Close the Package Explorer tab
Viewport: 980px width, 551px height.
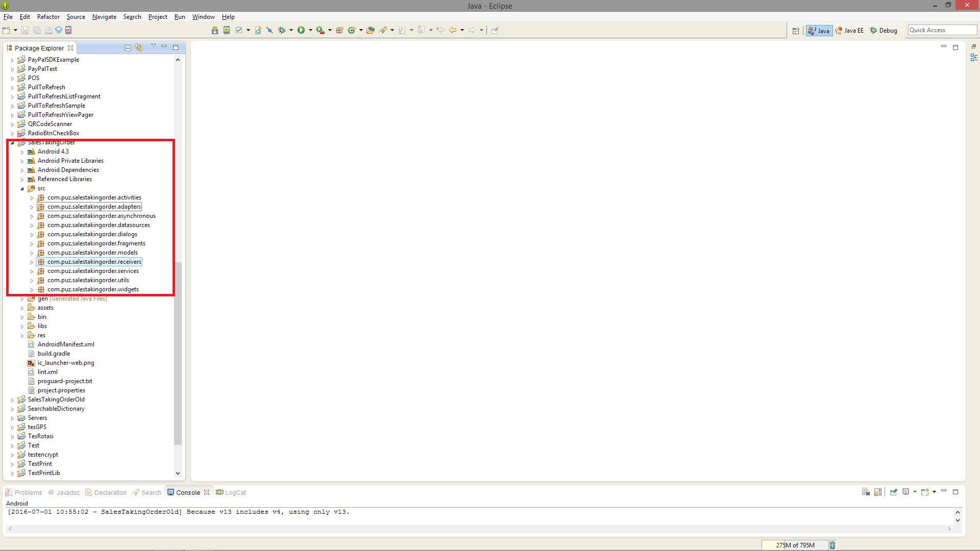tap(70, 48)
